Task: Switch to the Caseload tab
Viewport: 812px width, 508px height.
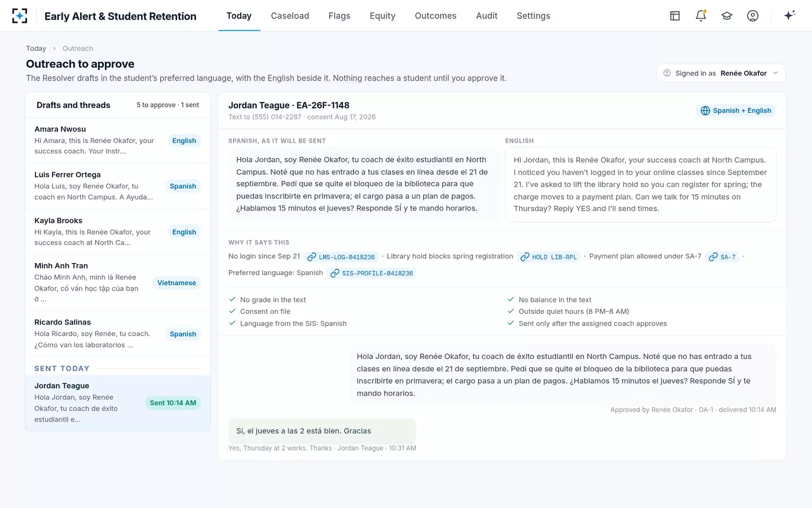Action: coord(290,16)
